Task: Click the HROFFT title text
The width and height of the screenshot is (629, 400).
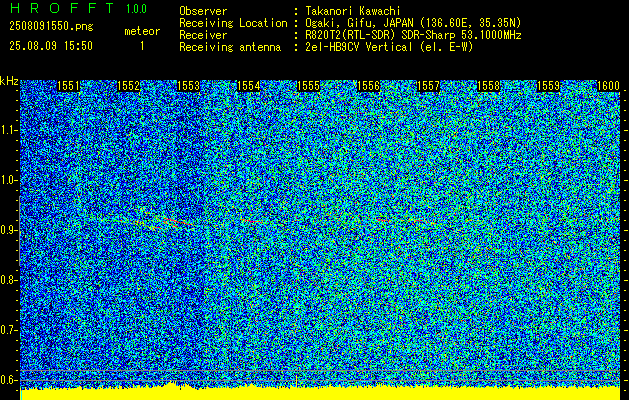Action: coord(62,8)
